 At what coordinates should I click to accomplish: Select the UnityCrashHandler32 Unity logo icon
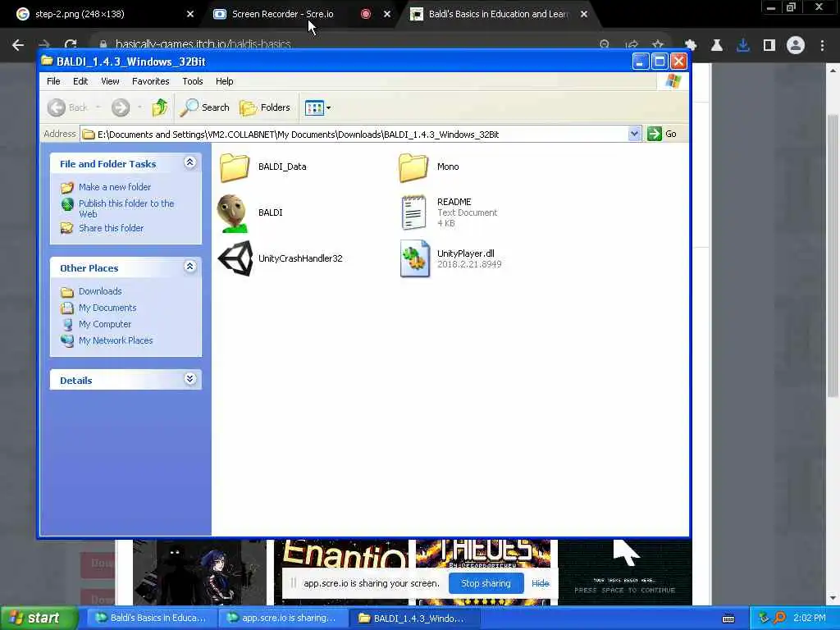235,258
